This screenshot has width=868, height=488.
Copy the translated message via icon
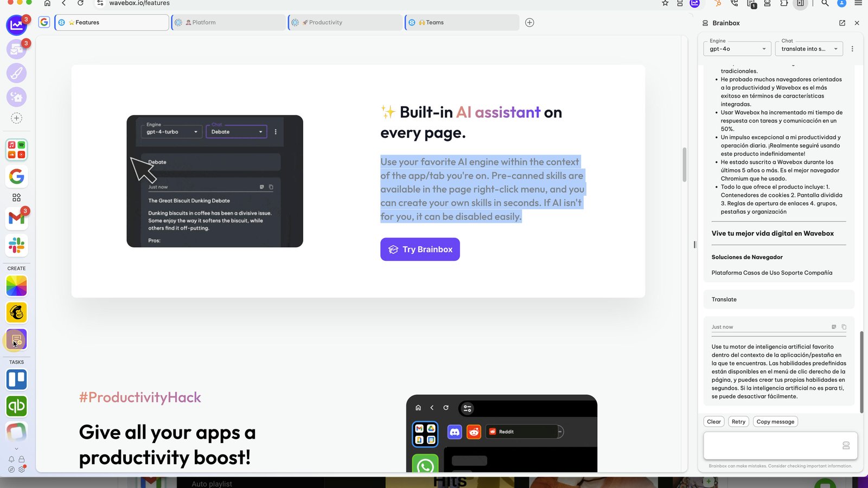pyautogui.click(x=844, y=327)
